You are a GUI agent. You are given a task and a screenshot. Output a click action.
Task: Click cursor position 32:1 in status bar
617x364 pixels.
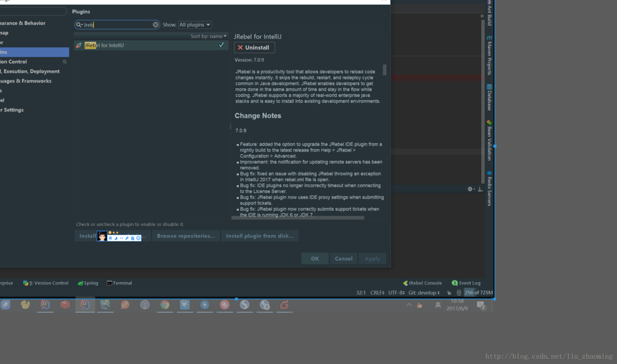361,293
